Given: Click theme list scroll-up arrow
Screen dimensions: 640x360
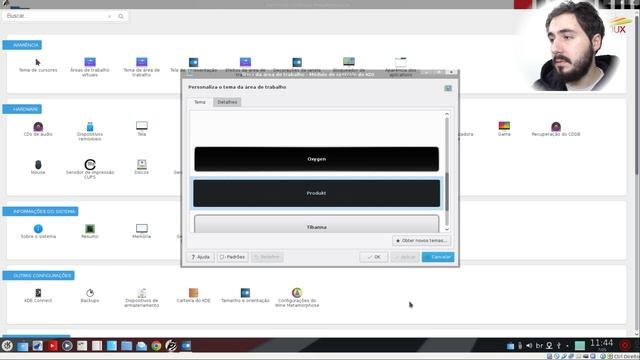Looking at the screenshot, I should tap(447, 114).
